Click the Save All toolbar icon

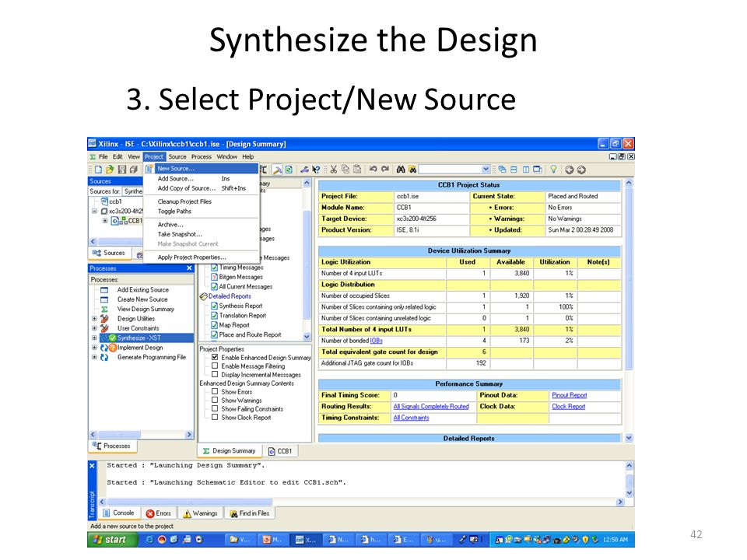coord(133,170)
